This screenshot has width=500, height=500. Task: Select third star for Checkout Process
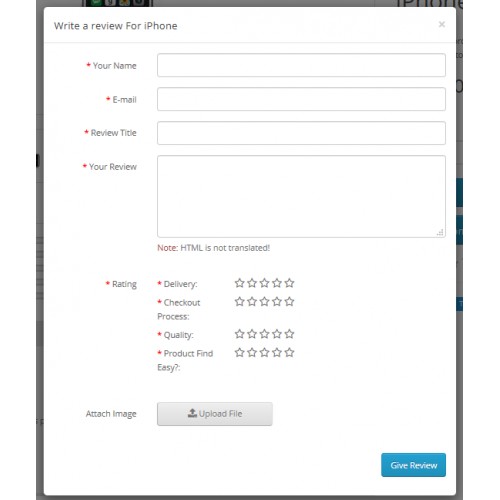coord(264,302)
